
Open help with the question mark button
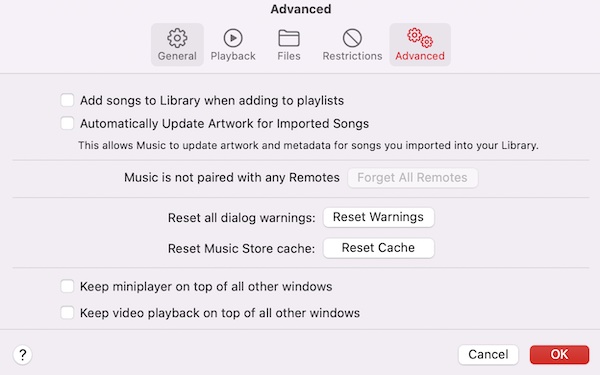(x=23, y=355)
